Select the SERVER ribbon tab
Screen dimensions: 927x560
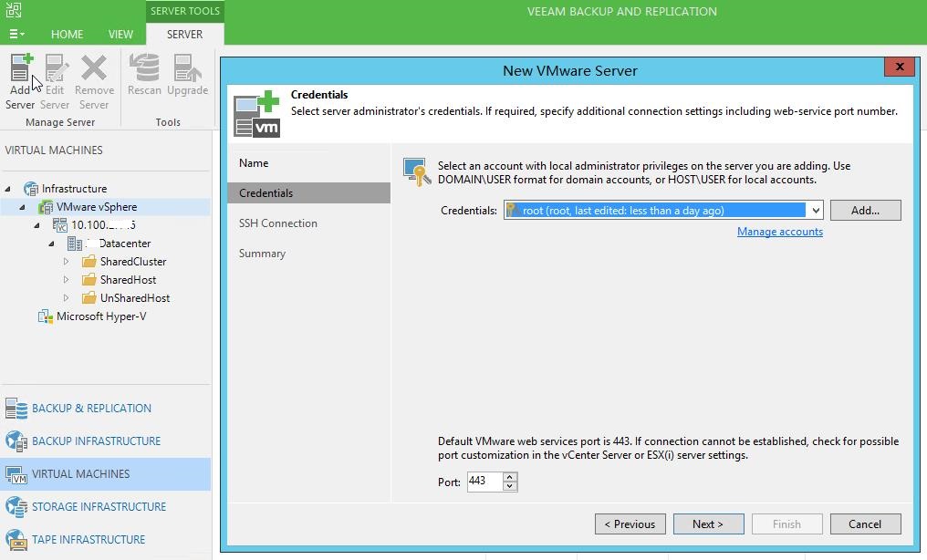pos(184,35)
